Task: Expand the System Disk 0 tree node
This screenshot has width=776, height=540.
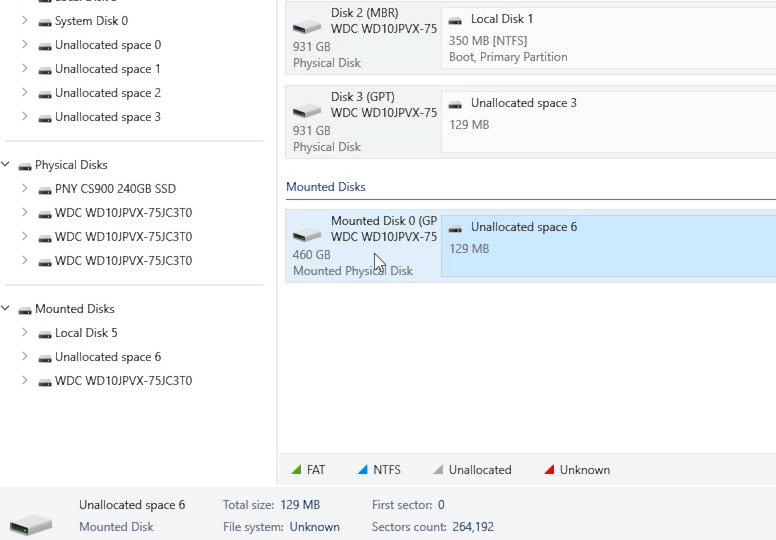Action: pos(24,20)
